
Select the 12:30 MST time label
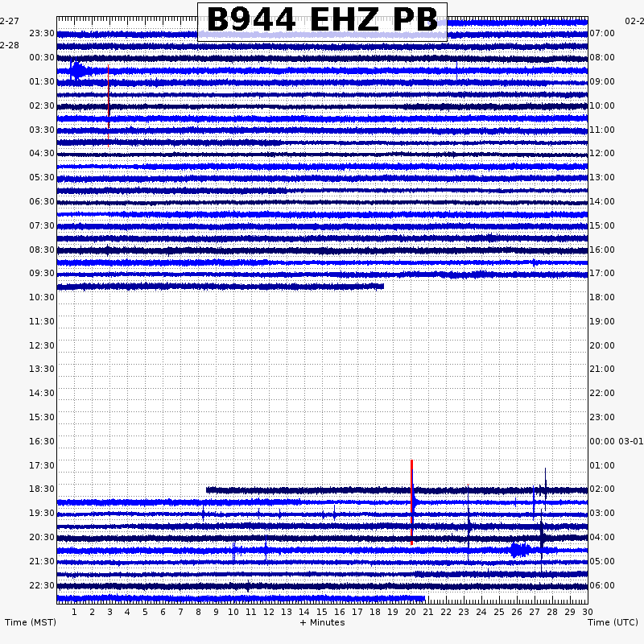coord(42,346)
